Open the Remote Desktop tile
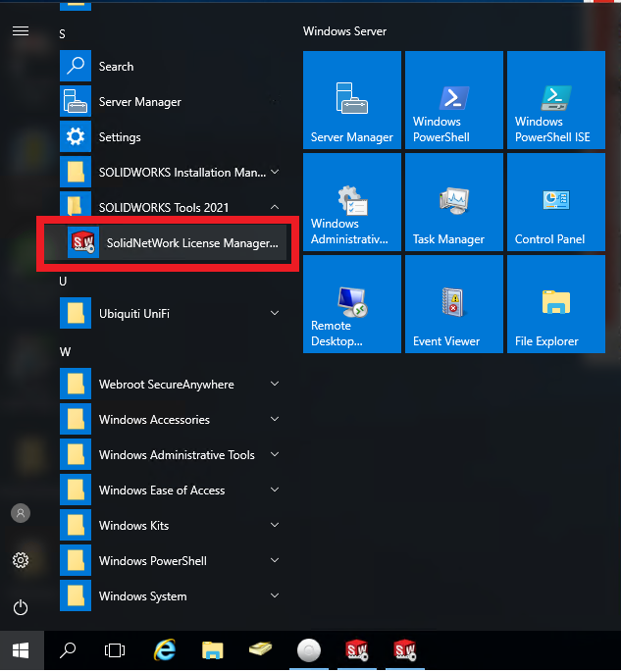 tap(352, 304)
